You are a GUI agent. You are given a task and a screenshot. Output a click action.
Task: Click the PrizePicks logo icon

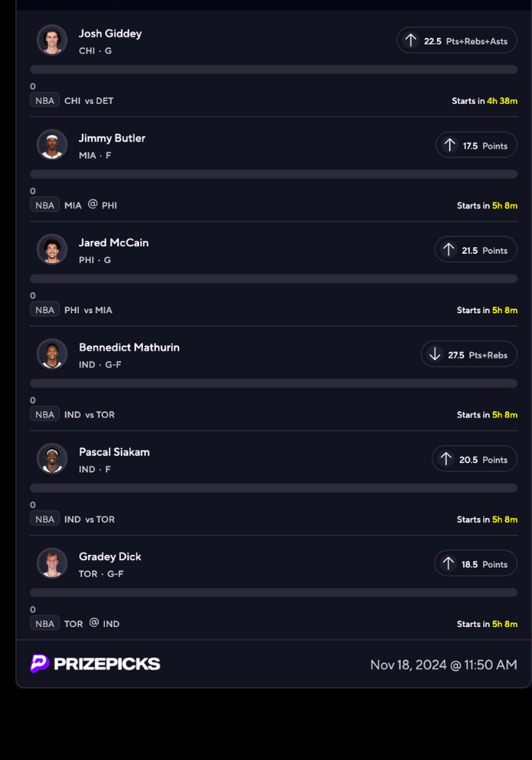point(40,663)
